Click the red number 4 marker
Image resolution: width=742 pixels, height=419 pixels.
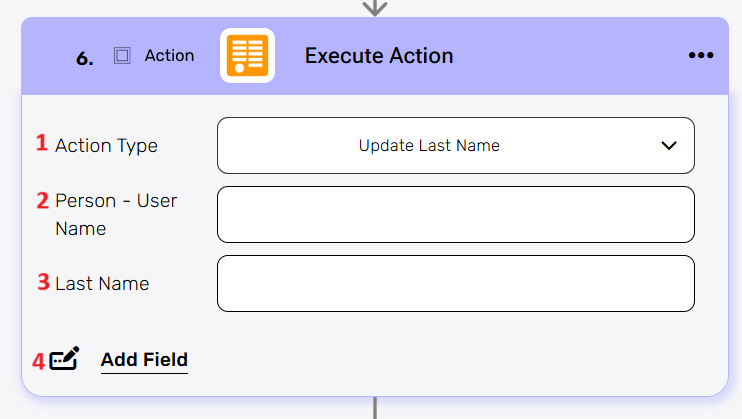pos(38,361)
